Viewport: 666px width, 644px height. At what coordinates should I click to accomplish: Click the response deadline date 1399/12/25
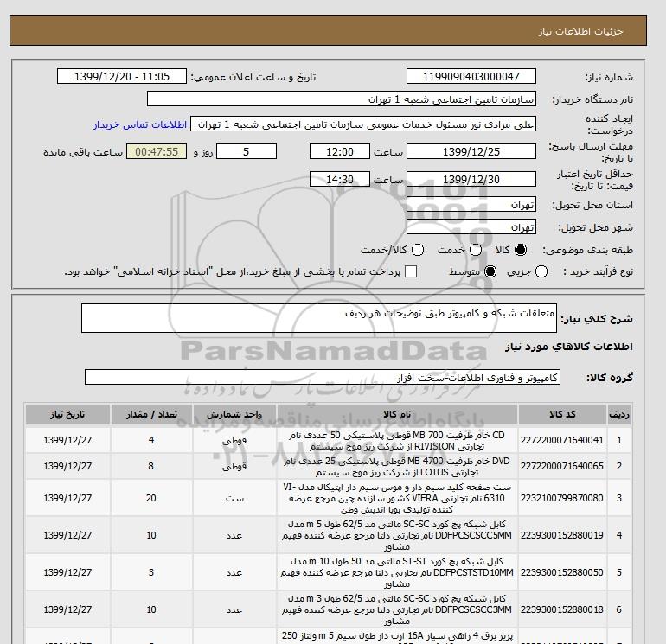[x=471, y=151]
